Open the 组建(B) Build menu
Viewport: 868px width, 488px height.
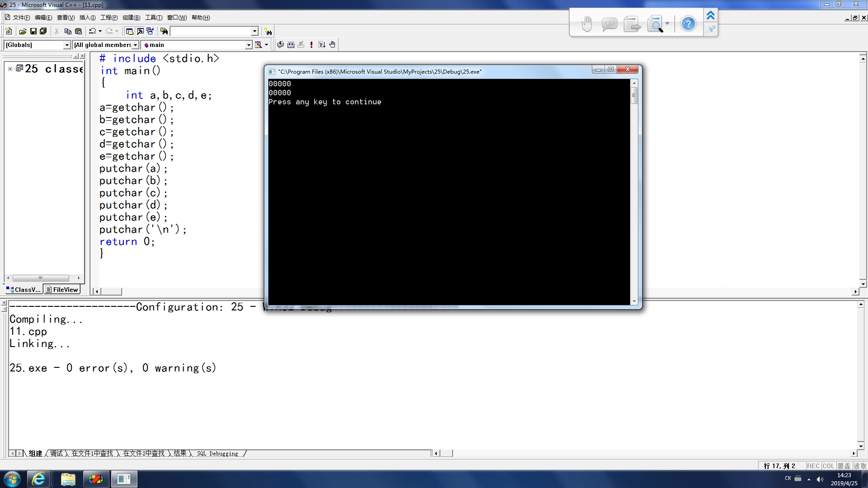131,17
